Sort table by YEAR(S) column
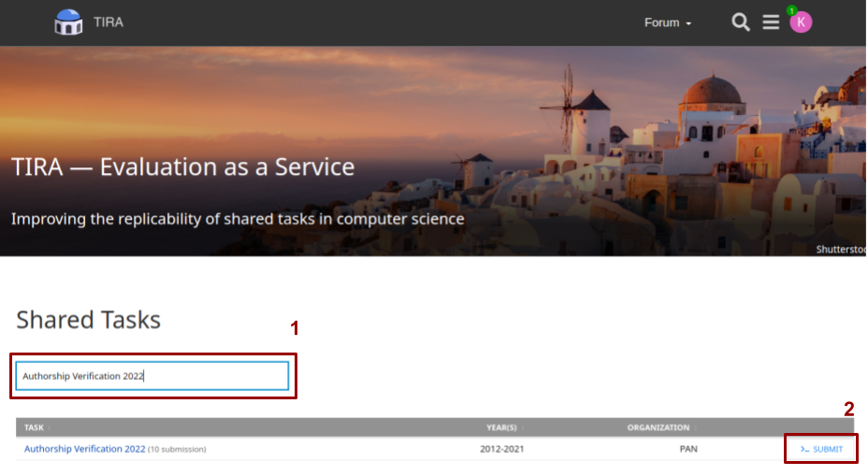This screenshot has height=476, width=868. [x=504, y=427]
